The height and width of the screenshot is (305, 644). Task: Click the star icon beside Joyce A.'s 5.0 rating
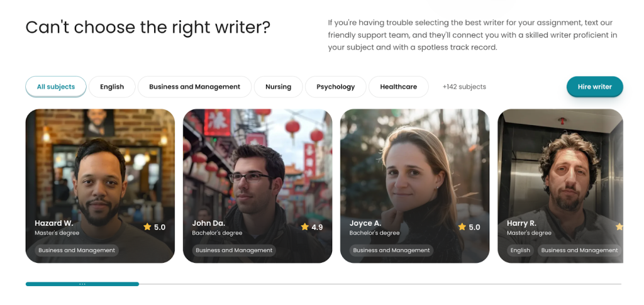(462, 226)
